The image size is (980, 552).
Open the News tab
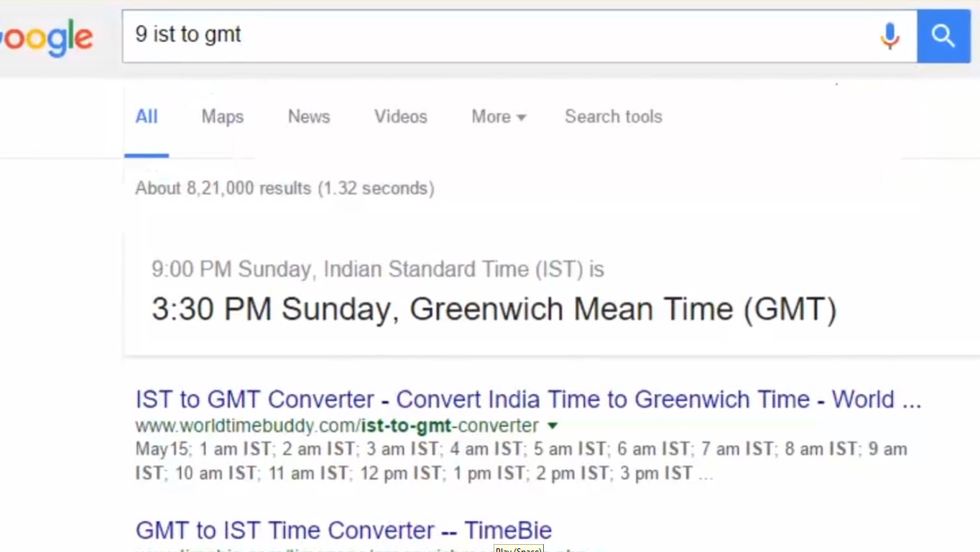[309, 117]
